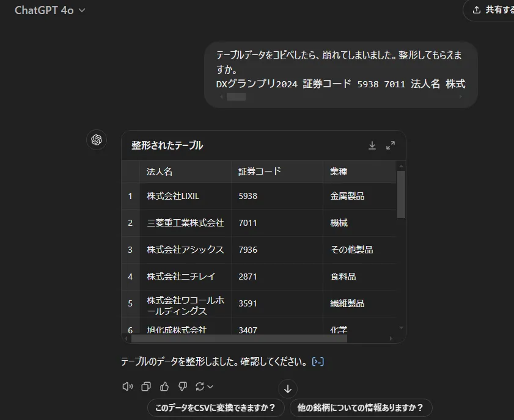Select the 株式会社LIXIL cell

pos(186,196)
